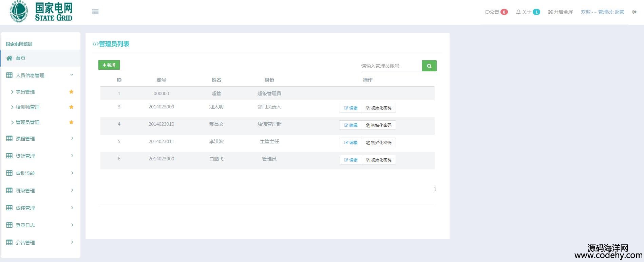Open the 登录日志 menu item
Screen dimensions: 644x262
tap(25, 225)
